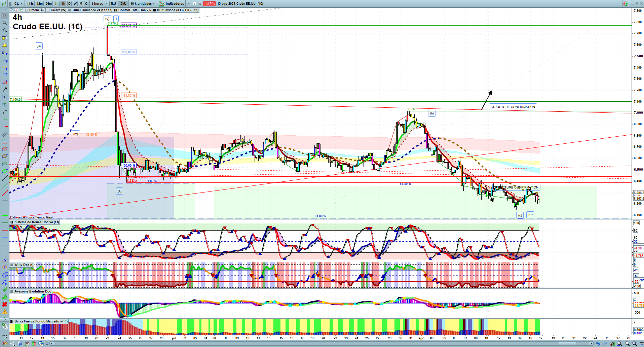Toggle the Precio checkbox

click(27, 10)
